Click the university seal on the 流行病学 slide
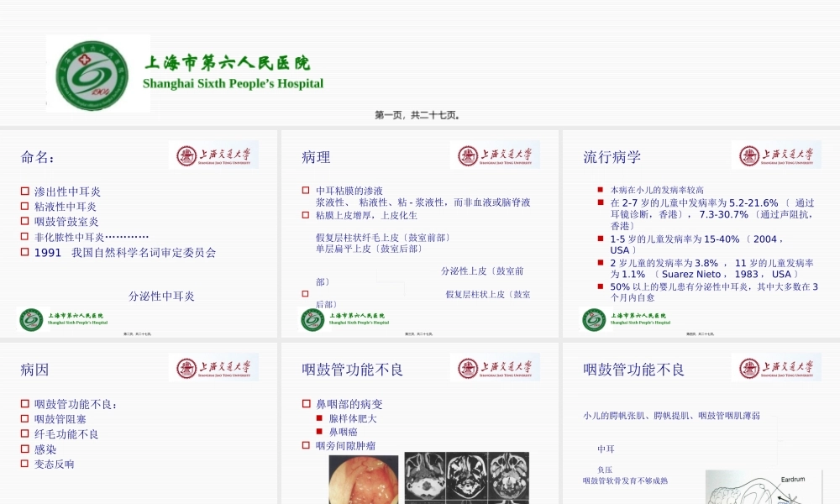Image resolution: width=840 pixels, height=504 pixels. [x=777, y=155]
